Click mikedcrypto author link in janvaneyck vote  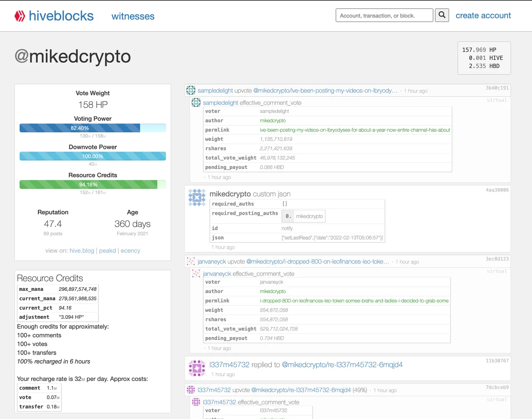pyautogui.click(x=273, y=291)
